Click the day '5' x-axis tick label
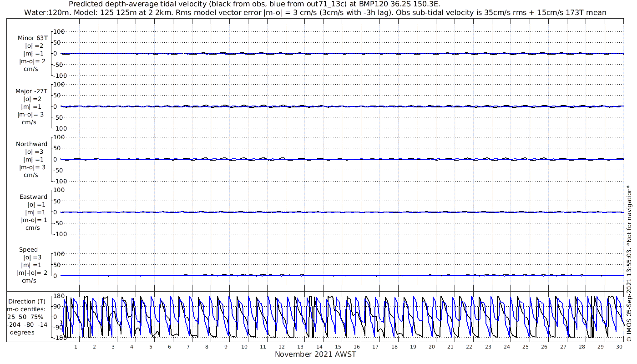 [x=151, y=347]
